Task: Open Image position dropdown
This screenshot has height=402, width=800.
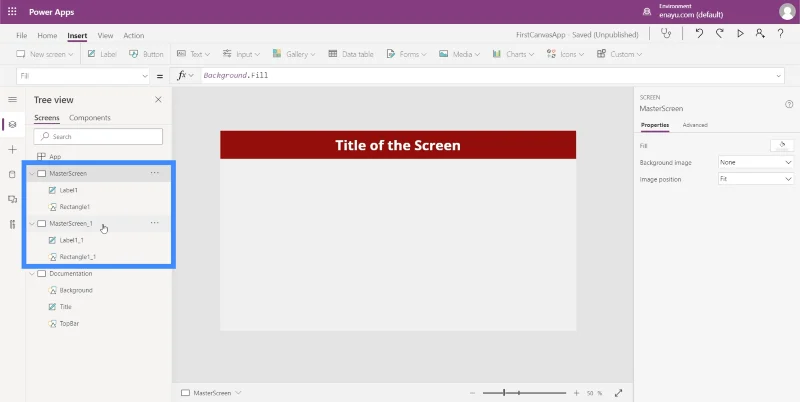Action: (x=756, y=179)
